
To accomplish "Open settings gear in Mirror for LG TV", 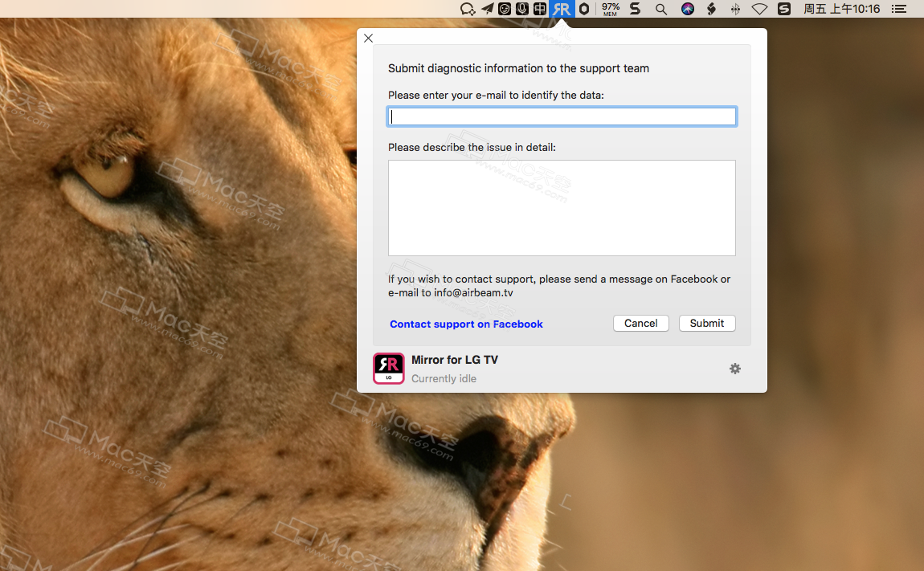I will click(x=735, y=369).
